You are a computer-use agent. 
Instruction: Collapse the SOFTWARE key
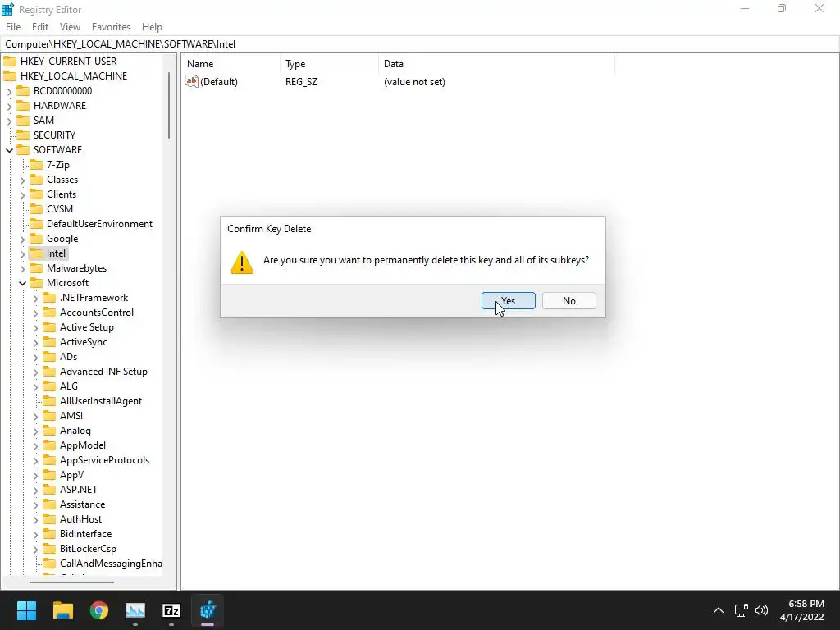9,151
